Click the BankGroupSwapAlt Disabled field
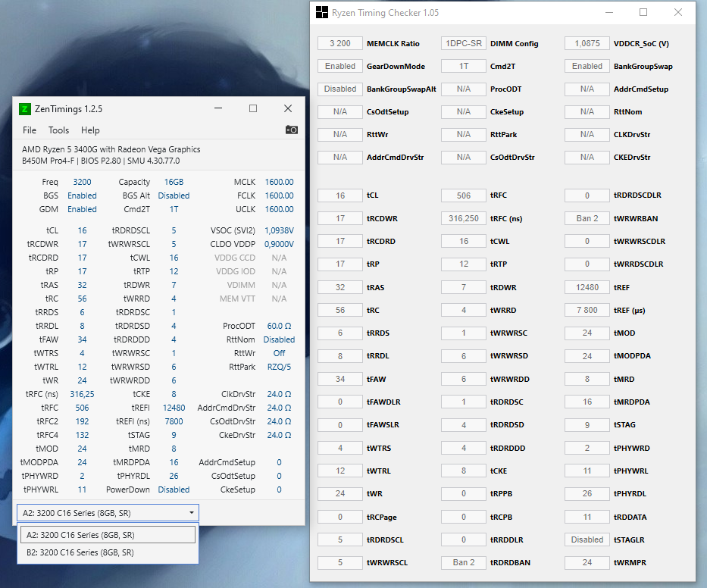This screenshot has height=588, width=707. 340,89
